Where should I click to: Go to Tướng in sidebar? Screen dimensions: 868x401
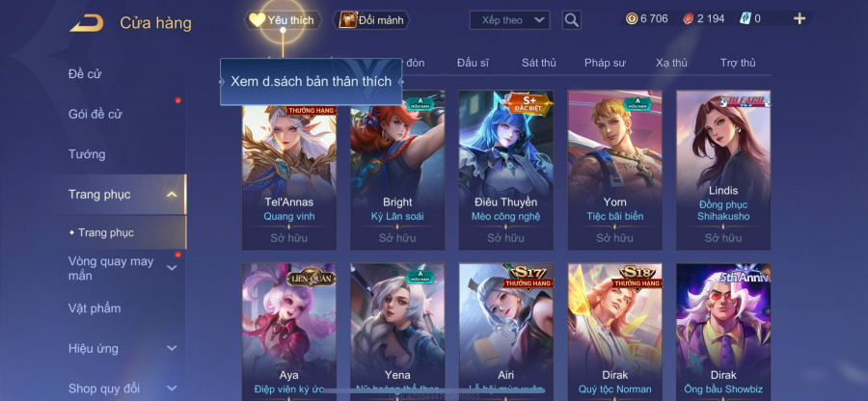[x=87, y=154]
